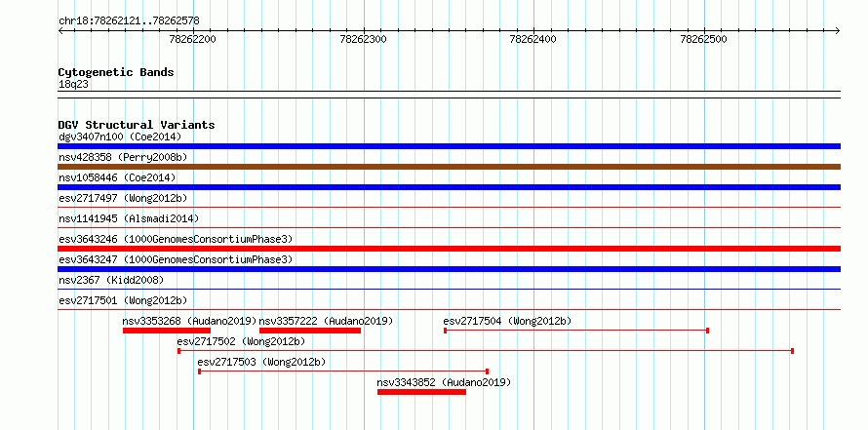868x430 pixels.
Task: Click the left arrow of the ruler
Action: pos(60,31)
